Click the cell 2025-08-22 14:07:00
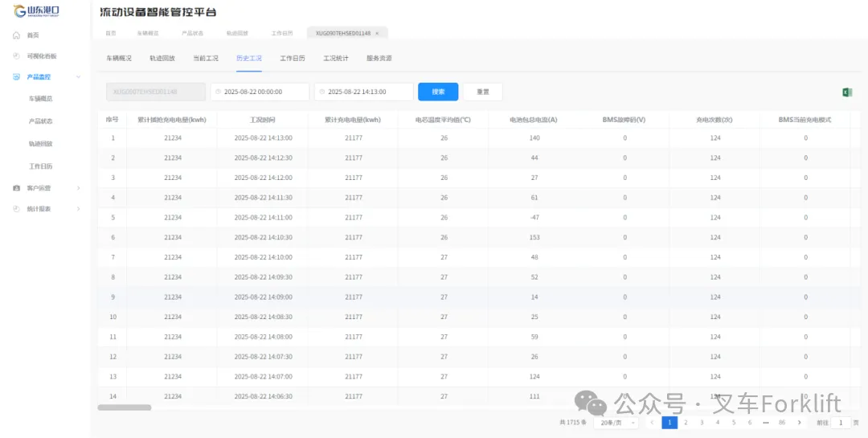The height and width of the screenshot is (438, 868). pyautogui.click(x=263, y=377)
